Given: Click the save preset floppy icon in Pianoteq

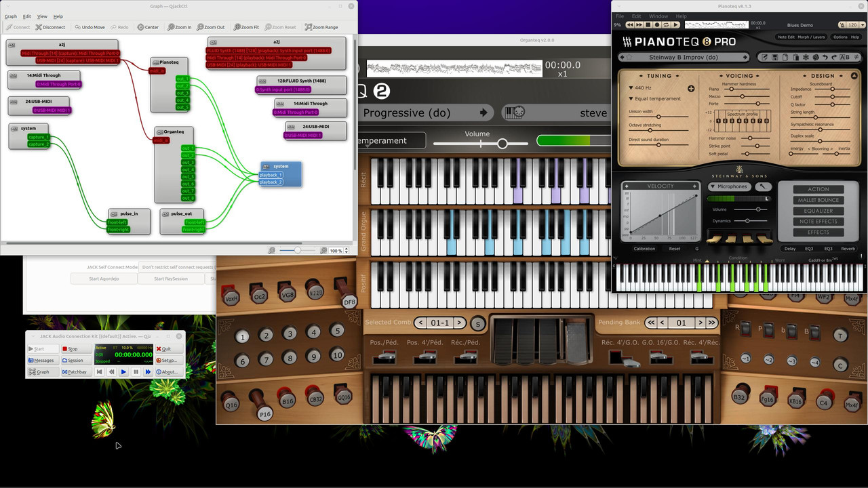Looking at the screenshot, I should tap(775, 58).
